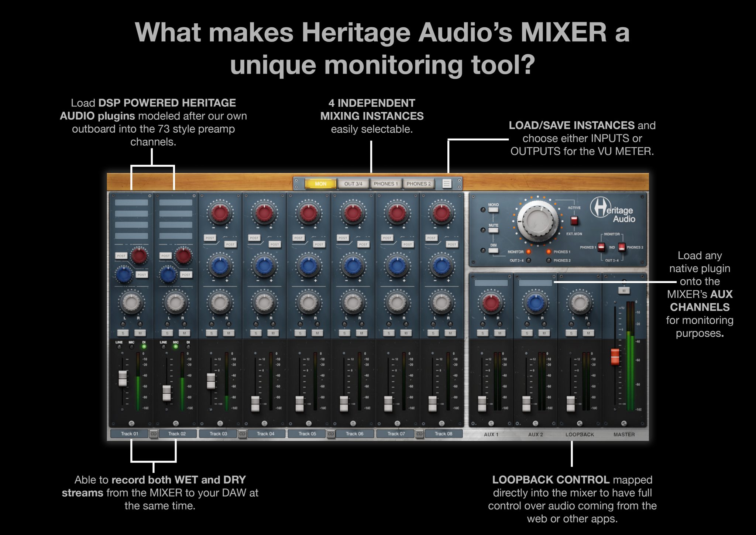Viewport: 756px width, 535px height.
Task: Click the grey pan knob on Track 03
Action: coord(220,302)
